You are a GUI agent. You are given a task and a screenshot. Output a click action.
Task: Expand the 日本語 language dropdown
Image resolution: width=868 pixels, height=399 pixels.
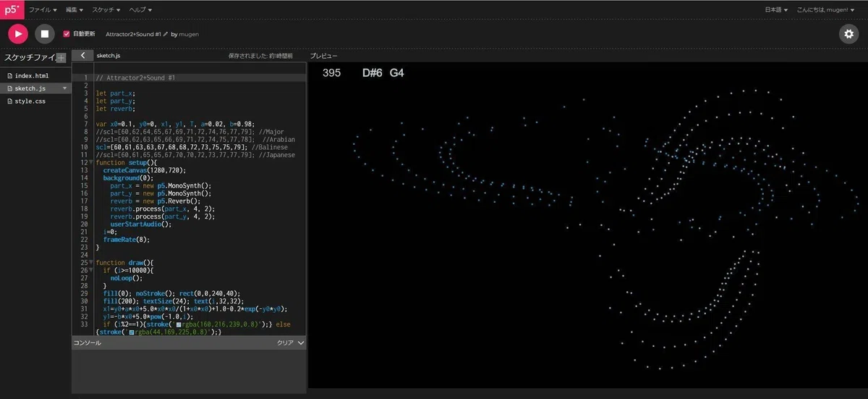coord(777,10)
